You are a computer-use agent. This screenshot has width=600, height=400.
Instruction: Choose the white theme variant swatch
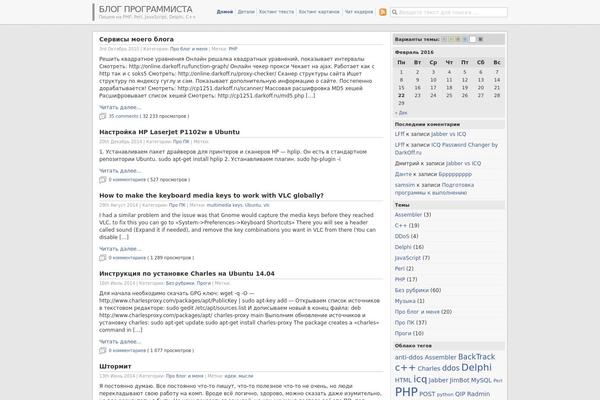point(473,39)
